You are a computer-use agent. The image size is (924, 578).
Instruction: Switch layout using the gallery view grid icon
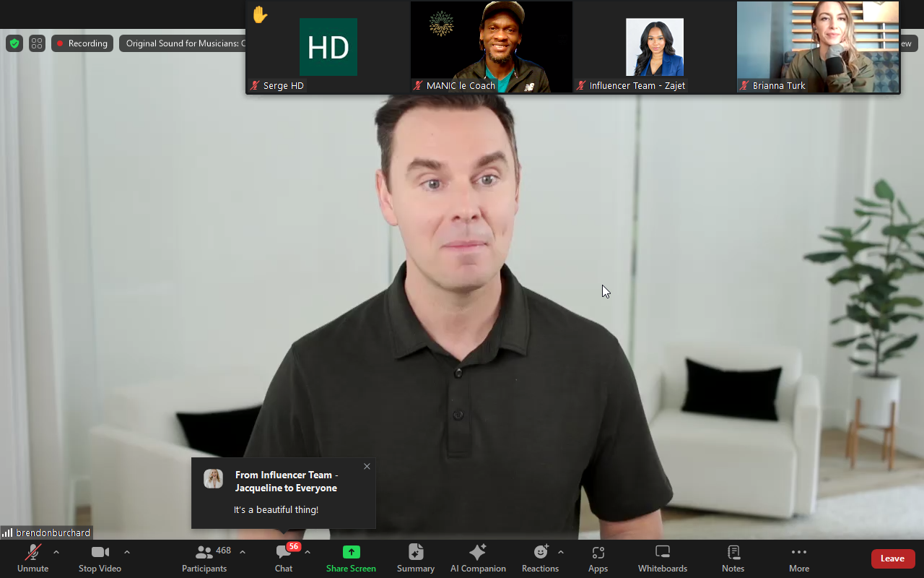coord(37,43)
